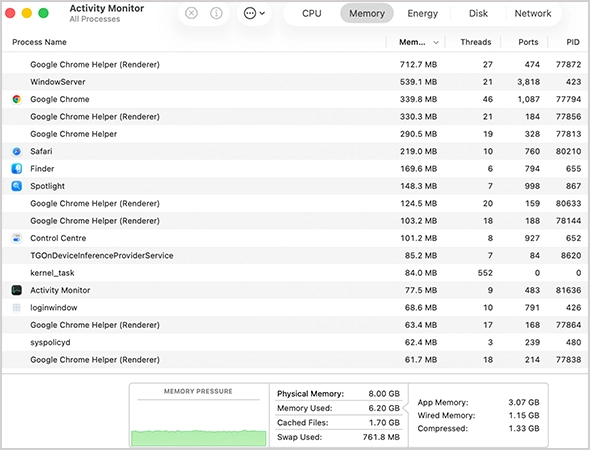Viewport: 590px width, 450px height.
Task: Click the 539.1 MB memory cell
Action: pyautogui.click(x=418, y=82)
